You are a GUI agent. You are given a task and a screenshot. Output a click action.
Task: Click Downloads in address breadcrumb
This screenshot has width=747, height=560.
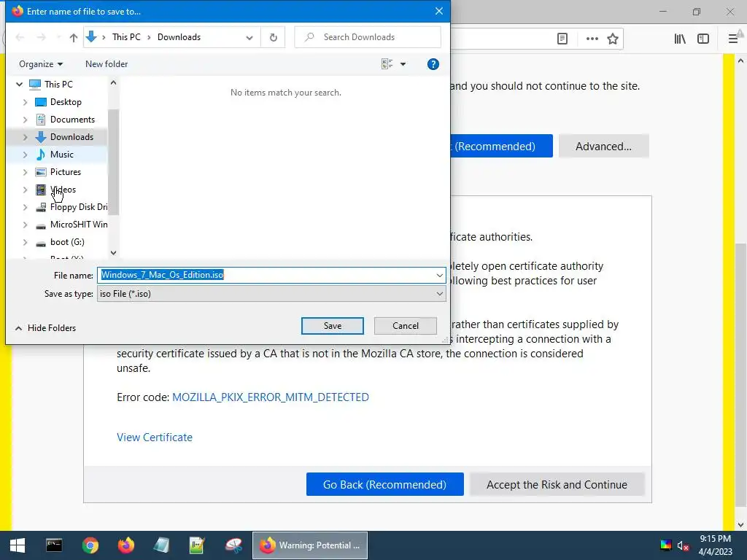click(179, 37)
